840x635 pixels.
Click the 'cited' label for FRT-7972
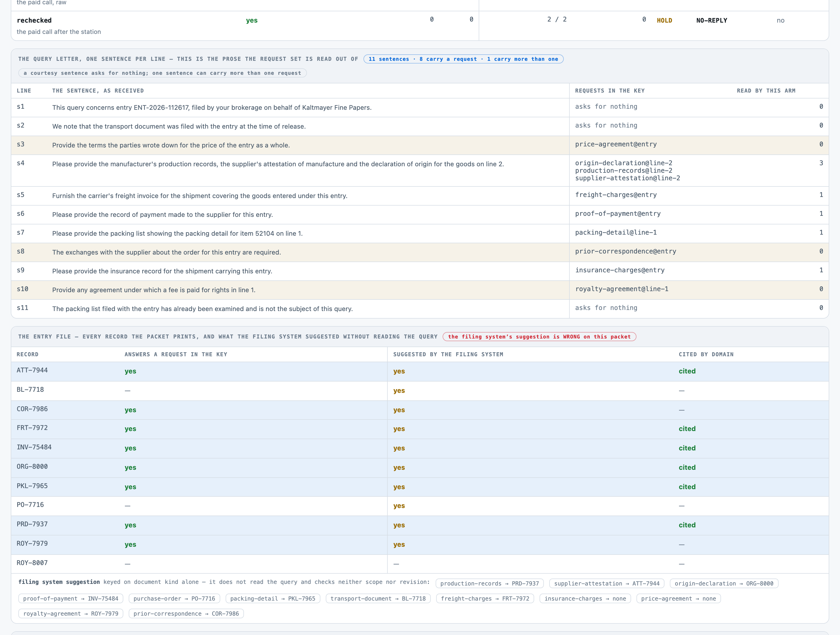click(x=687, y=429)
